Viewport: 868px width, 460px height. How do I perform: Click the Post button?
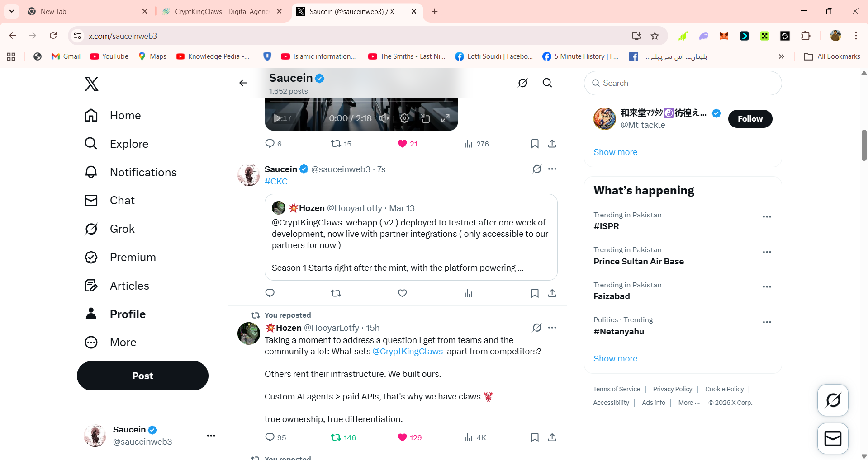142,376
